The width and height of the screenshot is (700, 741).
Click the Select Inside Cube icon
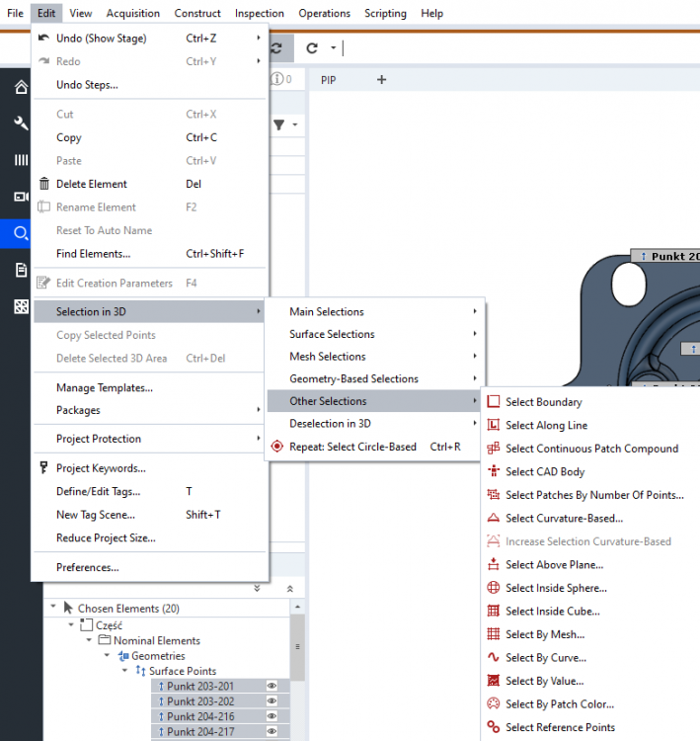493,611
